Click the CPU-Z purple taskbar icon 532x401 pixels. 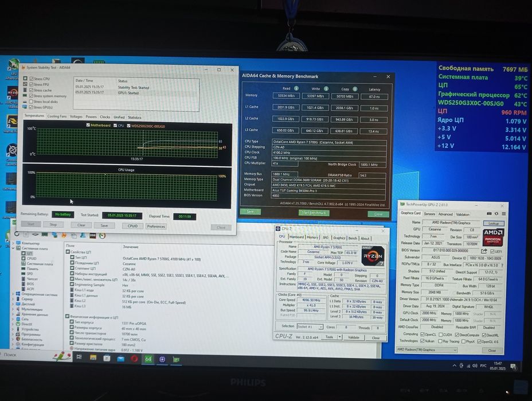162,359
